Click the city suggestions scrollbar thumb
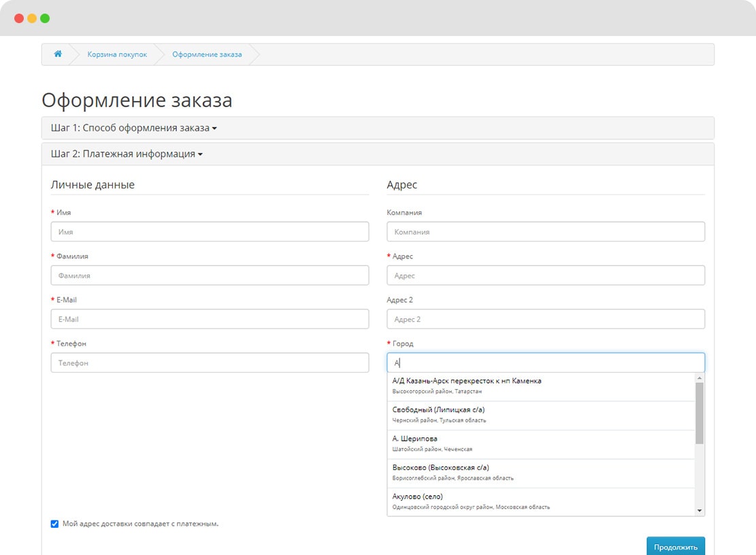The image size is (756, 555). click(x=700, y=413)
